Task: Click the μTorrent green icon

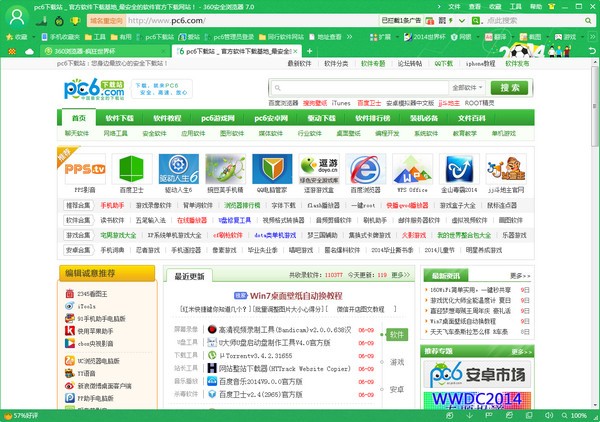Action: point(212,355)
